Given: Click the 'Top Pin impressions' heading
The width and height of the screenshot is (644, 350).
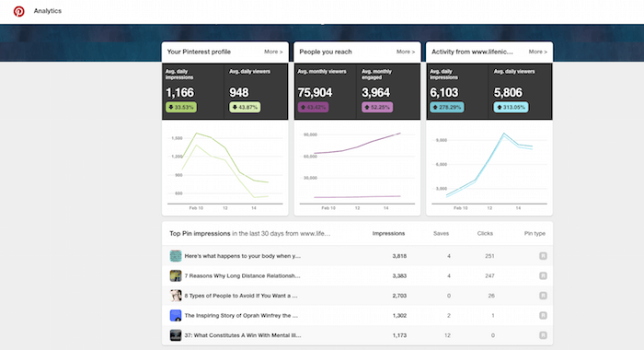Looking at the screenshot, I should 200,233.
